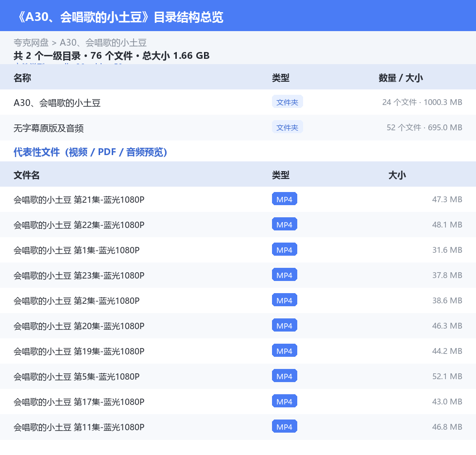Click size value 48.1 MB
The height and width of the screenshot is (455, 476).
(447, 225)
